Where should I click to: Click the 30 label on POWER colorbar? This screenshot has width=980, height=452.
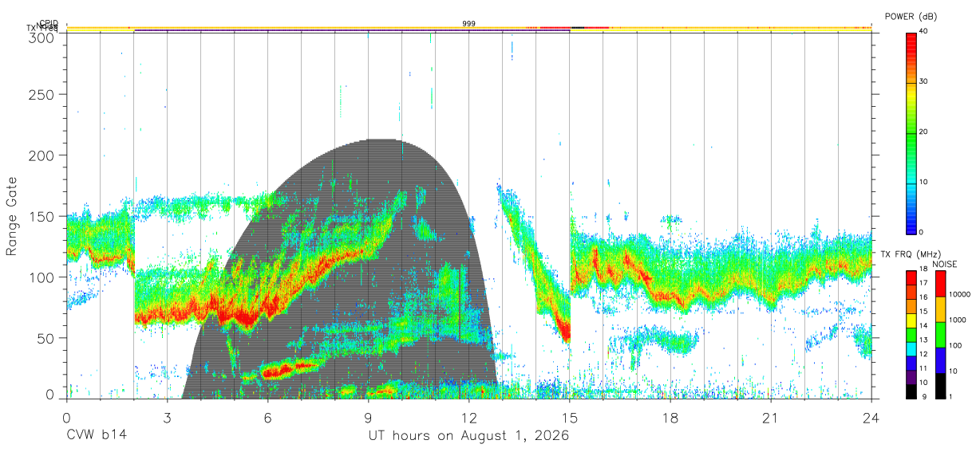click(923, 82)
